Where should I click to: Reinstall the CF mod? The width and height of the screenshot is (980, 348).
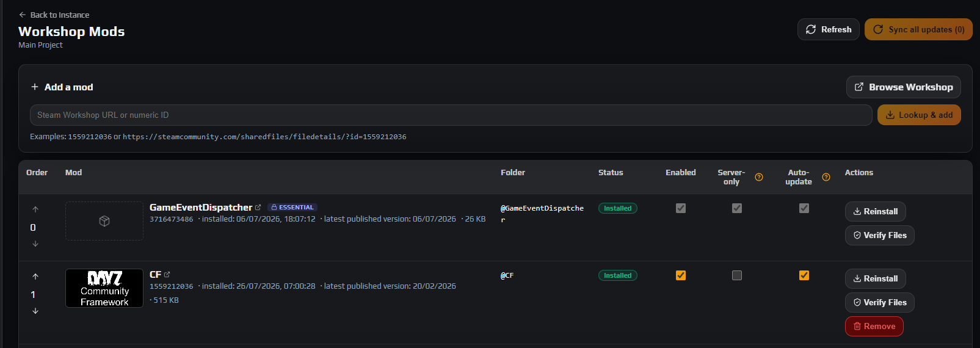(x=875, y=278)
